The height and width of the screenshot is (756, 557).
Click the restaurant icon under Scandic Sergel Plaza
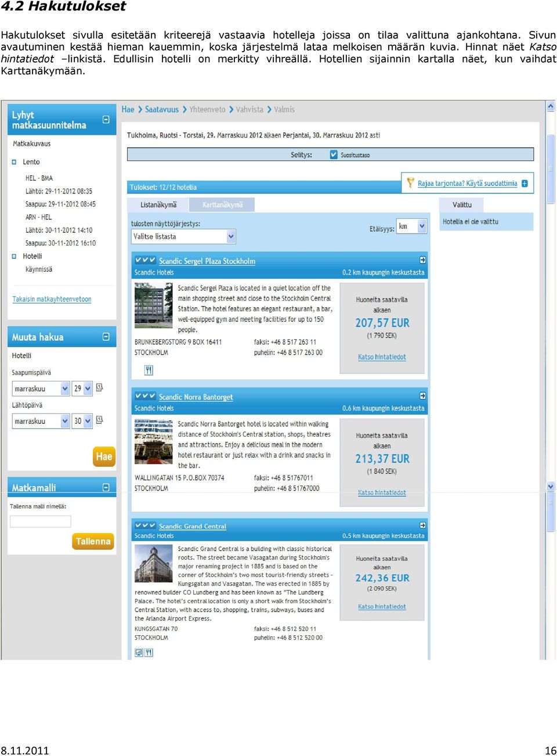click(x=149, y=370)
